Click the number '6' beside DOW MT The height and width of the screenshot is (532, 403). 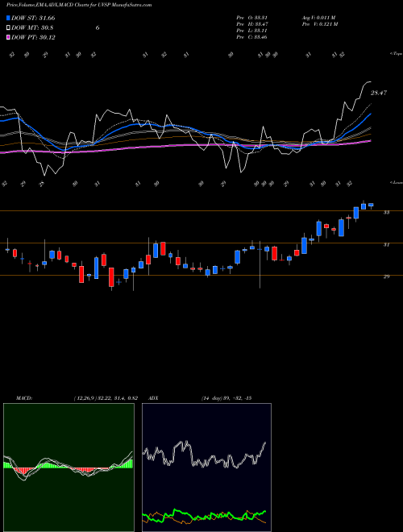pos(98,28)
